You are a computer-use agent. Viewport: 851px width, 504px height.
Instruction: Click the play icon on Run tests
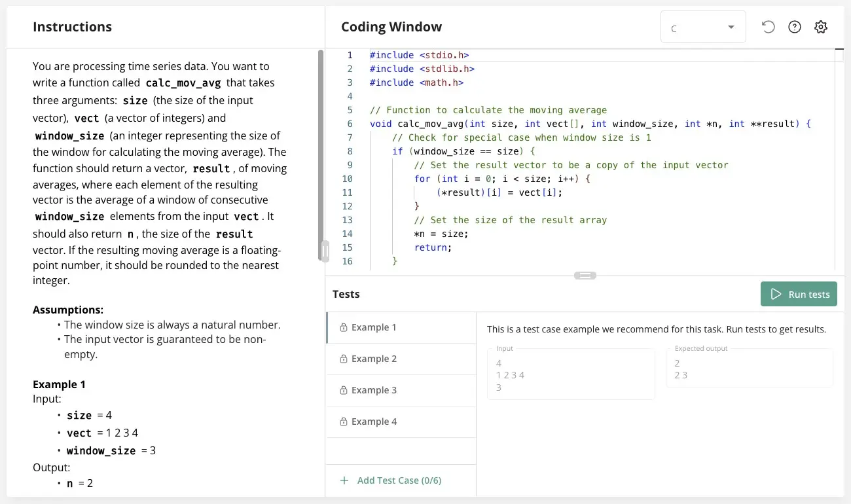coord(776,294)
